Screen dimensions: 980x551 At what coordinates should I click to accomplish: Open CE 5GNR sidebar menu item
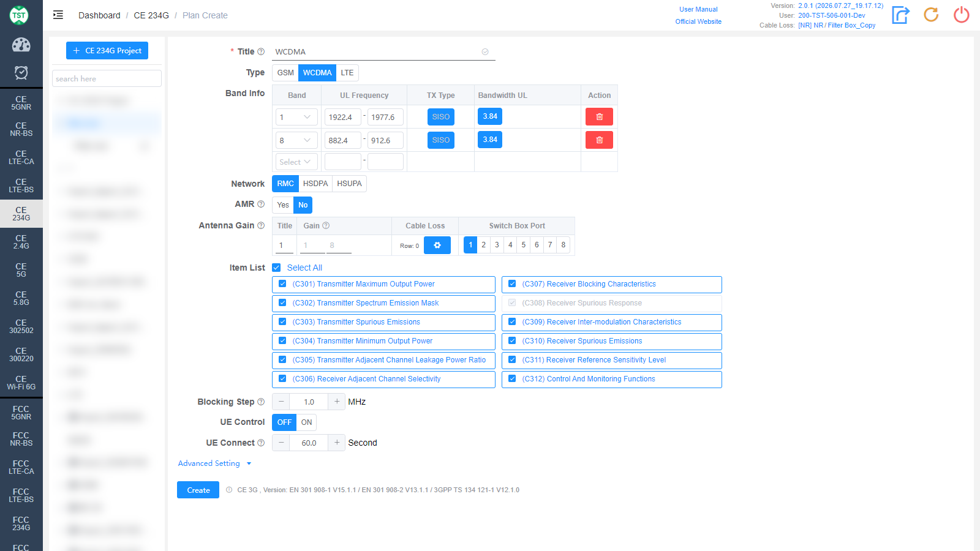pos(21,103)
